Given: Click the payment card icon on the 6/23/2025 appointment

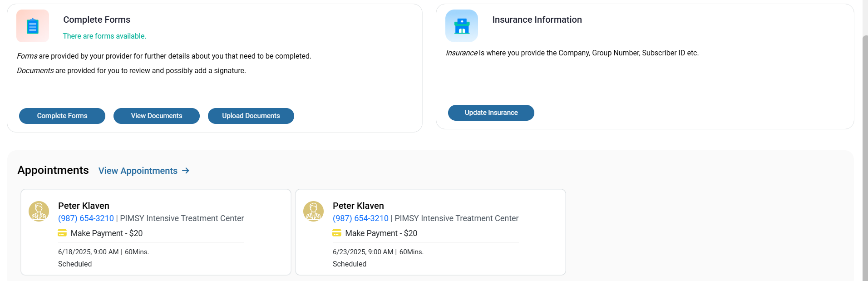Looking at the screenshot, I should [x=336, y=233].
